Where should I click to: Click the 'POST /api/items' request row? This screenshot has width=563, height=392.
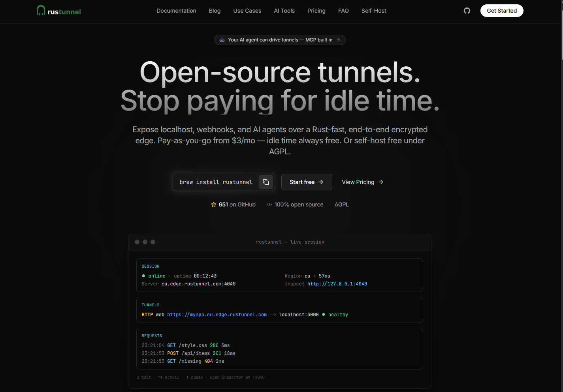click(188, 353)
